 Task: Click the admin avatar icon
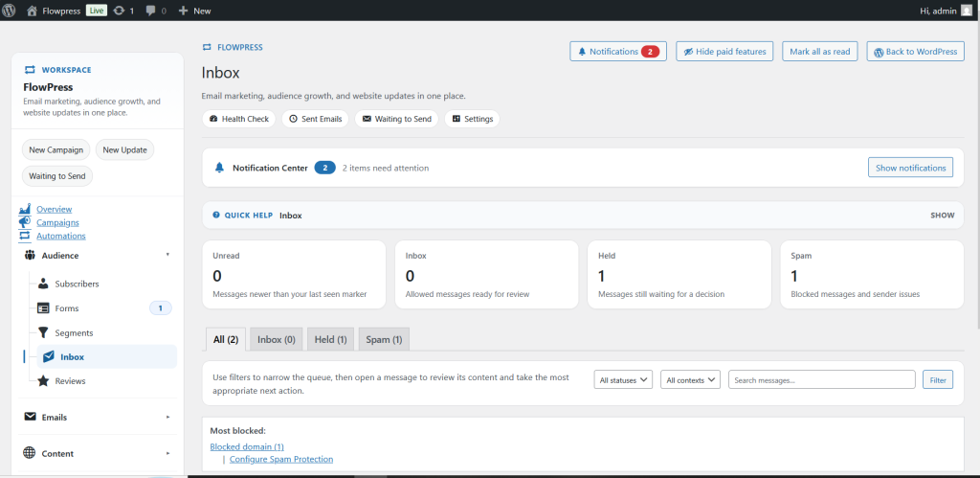[x=967, y=10]
